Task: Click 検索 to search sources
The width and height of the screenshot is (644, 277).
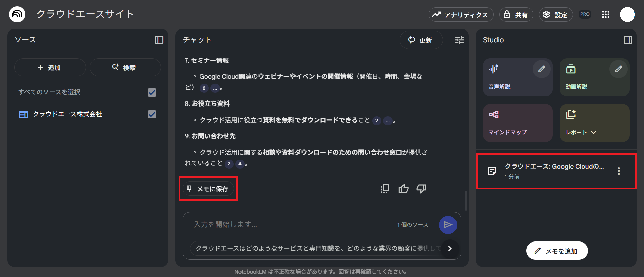Action: coord(125,67)
